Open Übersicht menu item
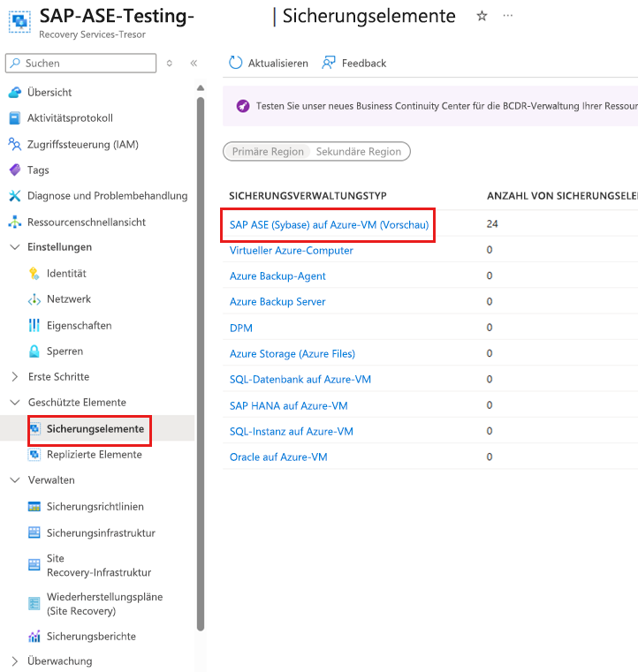This screenshot has height=672, width=638. tap(49, 92)
